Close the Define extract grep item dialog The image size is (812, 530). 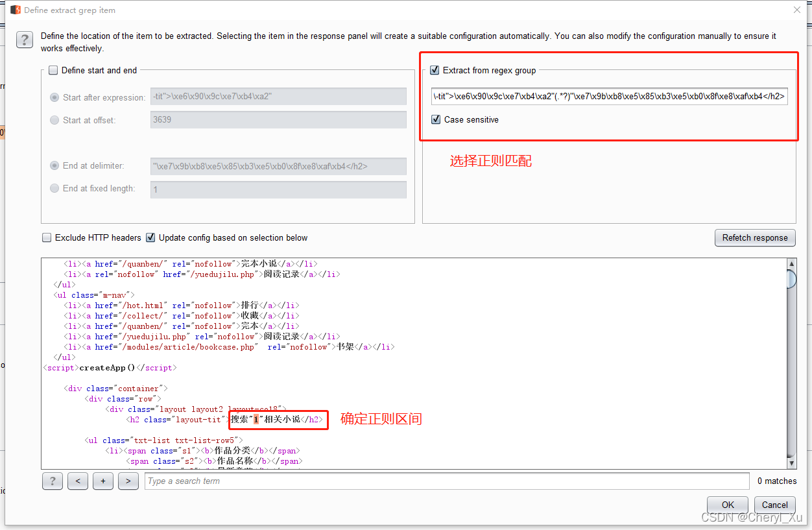[x=797, y=10]
